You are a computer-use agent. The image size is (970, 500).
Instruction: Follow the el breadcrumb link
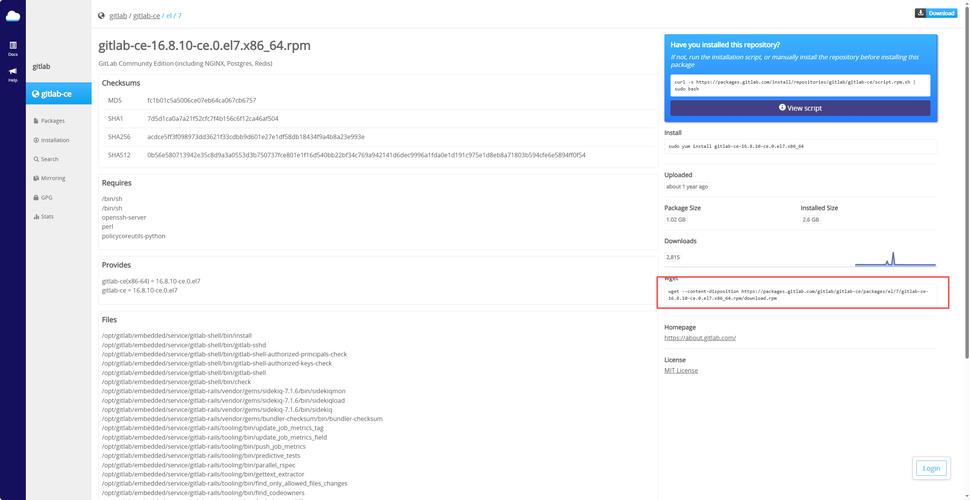click(x=169, y=15)
